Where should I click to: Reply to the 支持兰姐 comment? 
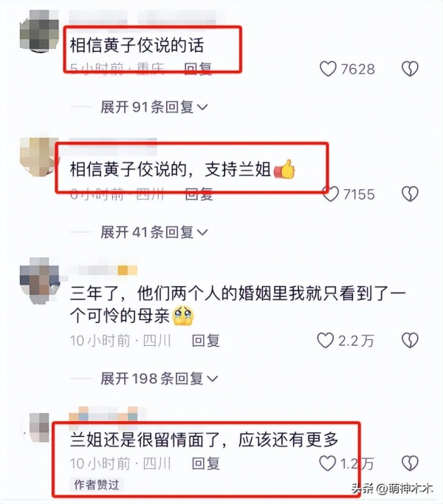click(x=199, y=194)
